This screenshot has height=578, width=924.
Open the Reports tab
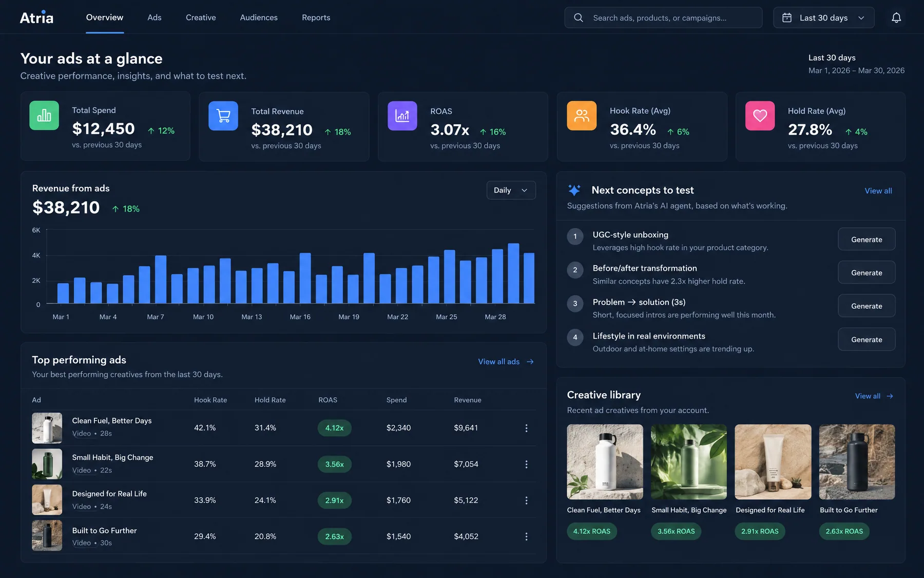click(x=316, y=17)
